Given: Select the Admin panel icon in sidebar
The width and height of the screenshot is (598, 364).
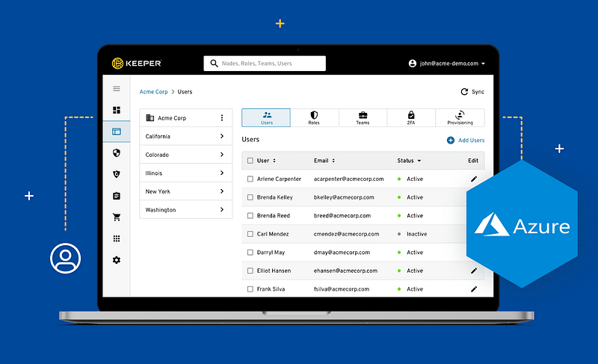Looking at the screenshot, I should (117, 132).
